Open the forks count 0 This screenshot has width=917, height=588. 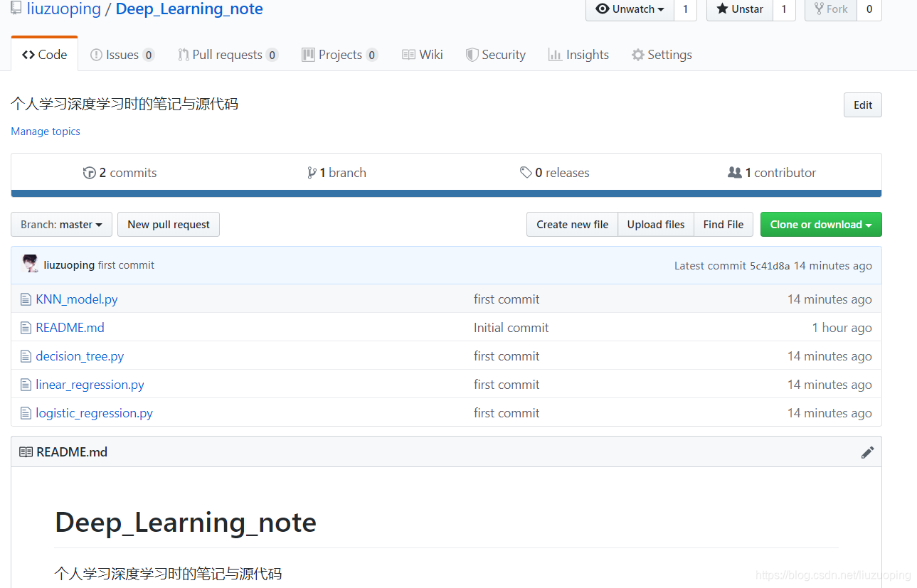(869, 9)
